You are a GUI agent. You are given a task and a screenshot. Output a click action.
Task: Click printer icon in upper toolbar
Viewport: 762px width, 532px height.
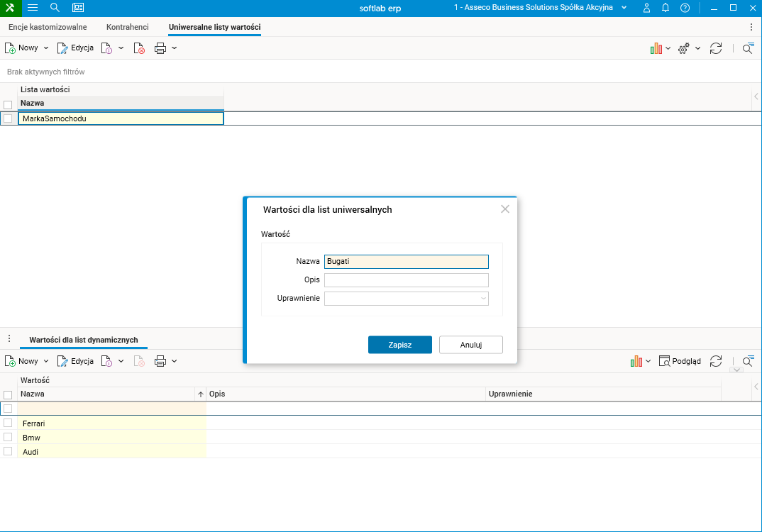tap(160, 48)
